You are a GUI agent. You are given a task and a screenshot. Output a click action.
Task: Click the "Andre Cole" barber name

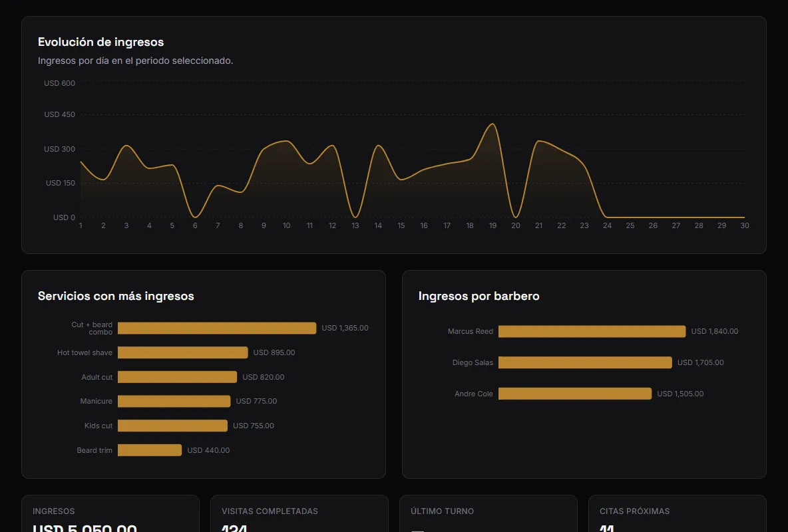click(474, 394)
